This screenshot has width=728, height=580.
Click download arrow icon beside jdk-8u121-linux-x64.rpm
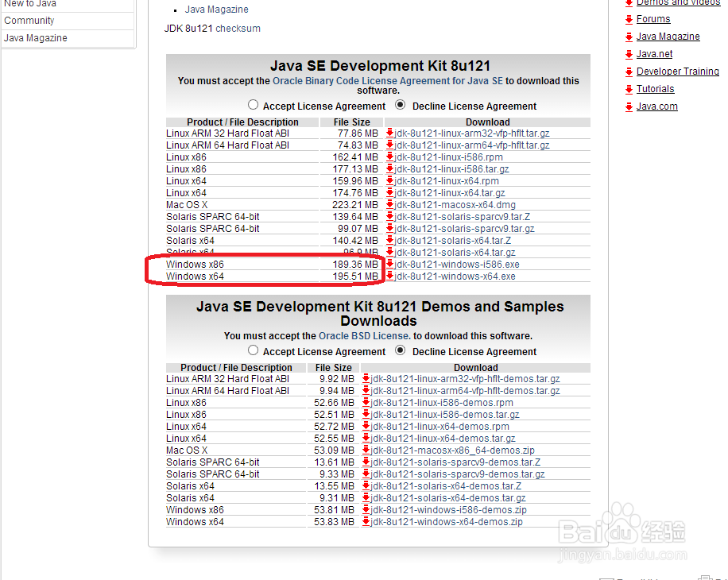pyautogui.click(x=390, y=181)
